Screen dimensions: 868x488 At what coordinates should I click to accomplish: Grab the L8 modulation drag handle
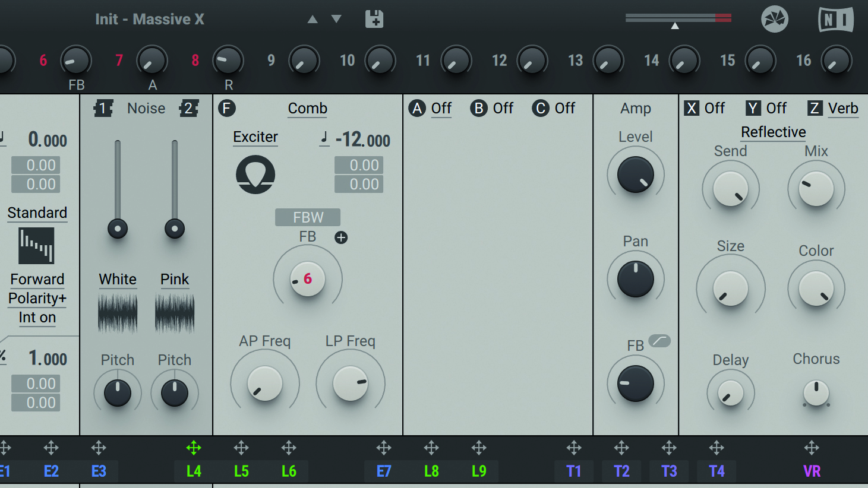(x=431, y=448)
